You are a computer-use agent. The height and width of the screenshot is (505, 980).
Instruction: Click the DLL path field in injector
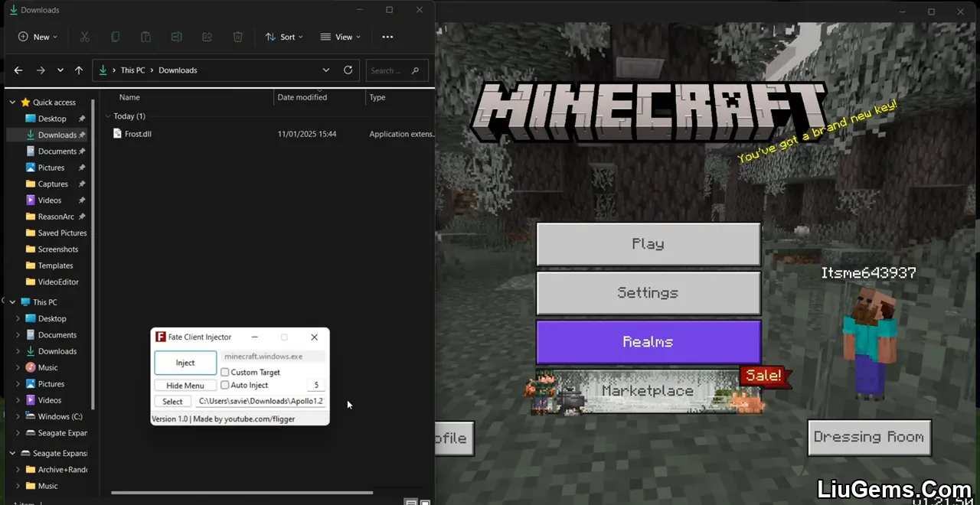tap(260, 401)
